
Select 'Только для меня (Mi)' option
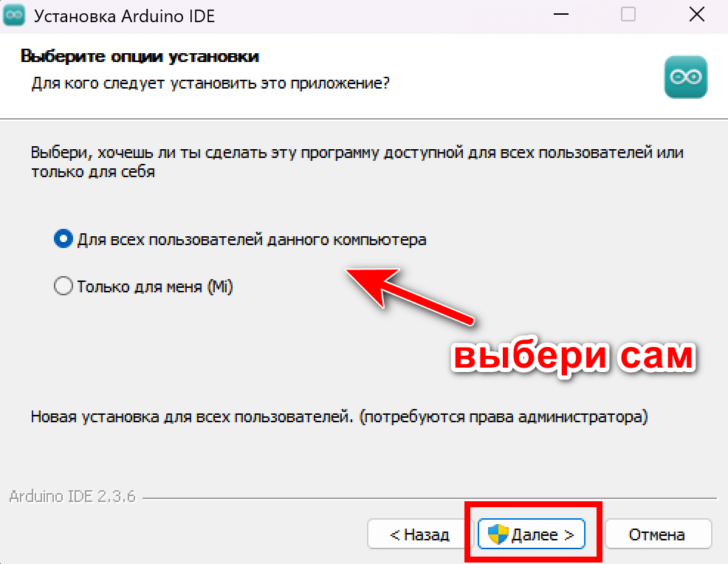[63, 286]
